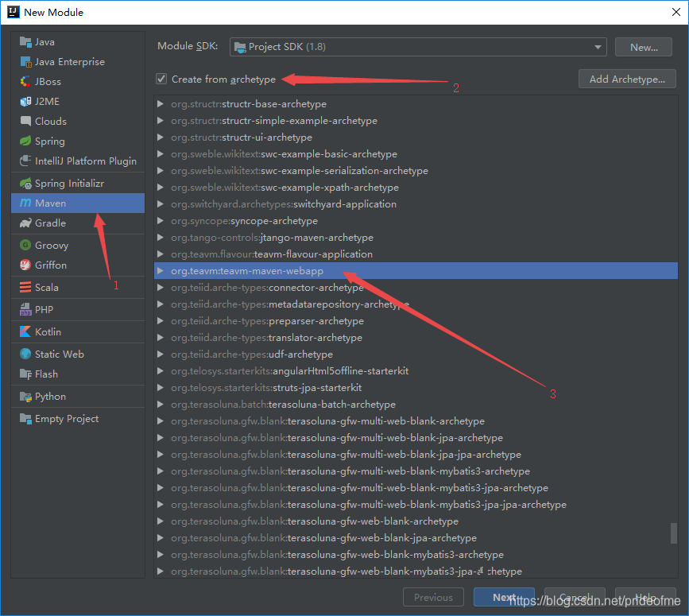Select org.teiid.arche-types:connector-archetype row
This screenshot has height=616, width=689.
click(416, 288)
